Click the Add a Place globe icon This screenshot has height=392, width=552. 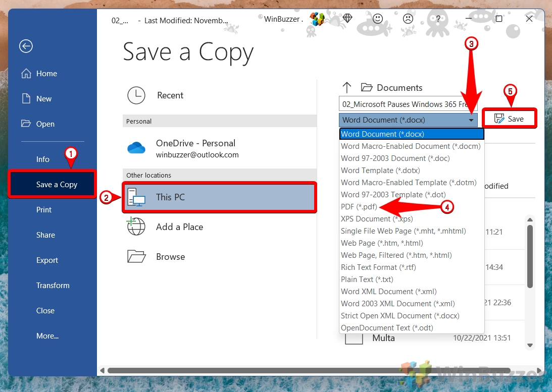(136, 227)
